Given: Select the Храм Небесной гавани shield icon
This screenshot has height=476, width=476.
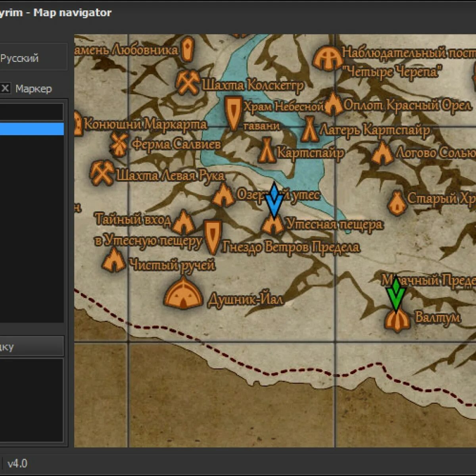Looking at the screenshot, I should 234,113.
